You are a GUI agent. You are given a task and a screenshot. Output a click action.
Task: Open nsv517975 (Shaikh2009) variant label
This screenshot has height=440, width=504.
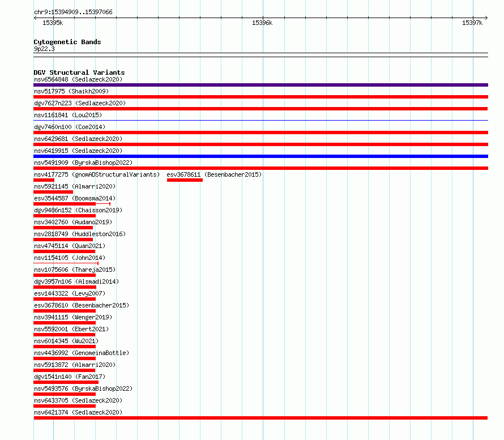(x=71, y=91)
